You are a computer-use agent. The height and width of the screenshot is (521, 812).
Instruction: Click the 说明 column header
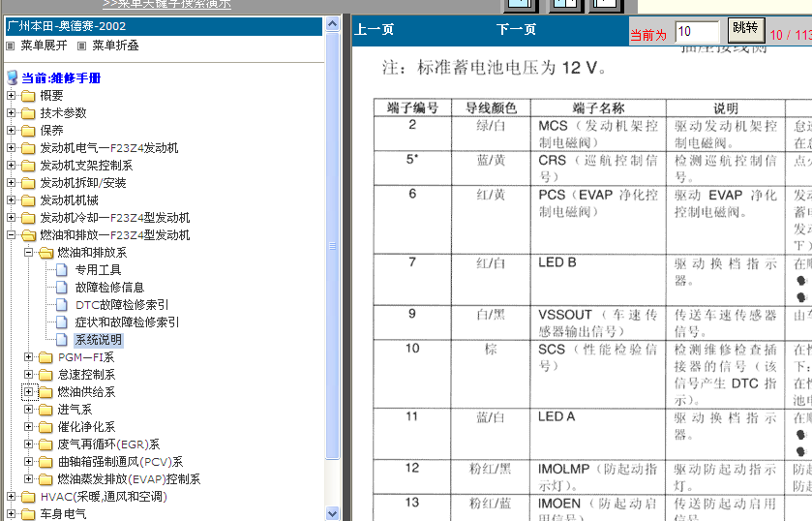click(x=726, y=107)
